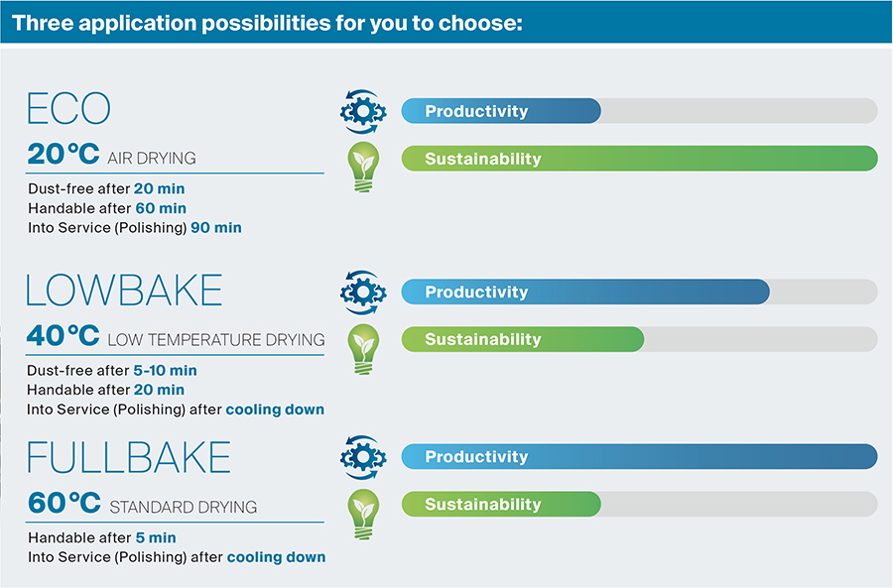Click the LOWBAKE 'cooling down' text
The width and height of the screenshot is (893, 588).
point(275,410)
